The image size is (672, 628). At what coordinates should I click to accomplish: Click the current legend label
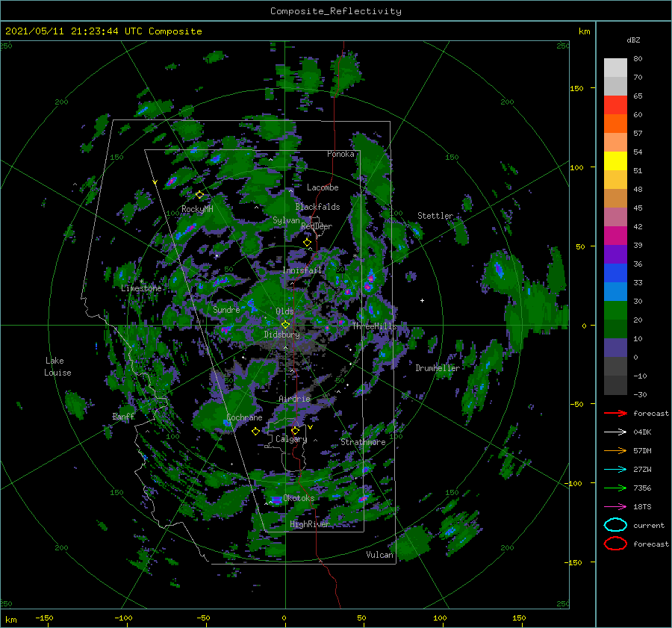pos(649,525)
